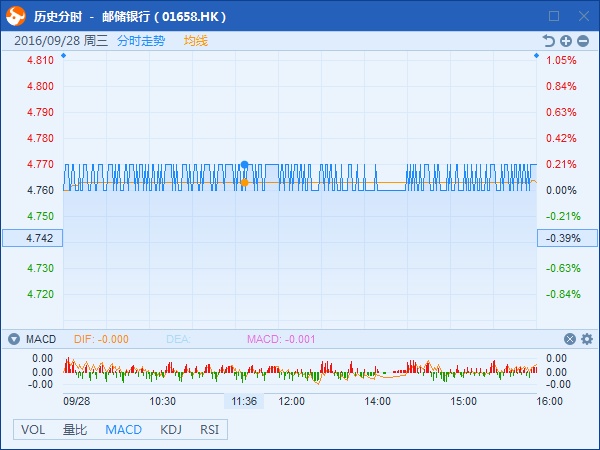This screenshot has width=600, height=450.
Task: Select the RSI indicator tab
Action: click(x=209, y=429)
